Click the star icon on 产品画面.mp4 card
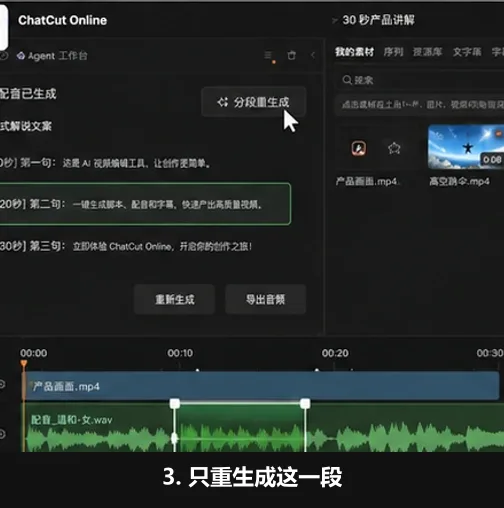504x508 pixels. click(x=394, y=148)
